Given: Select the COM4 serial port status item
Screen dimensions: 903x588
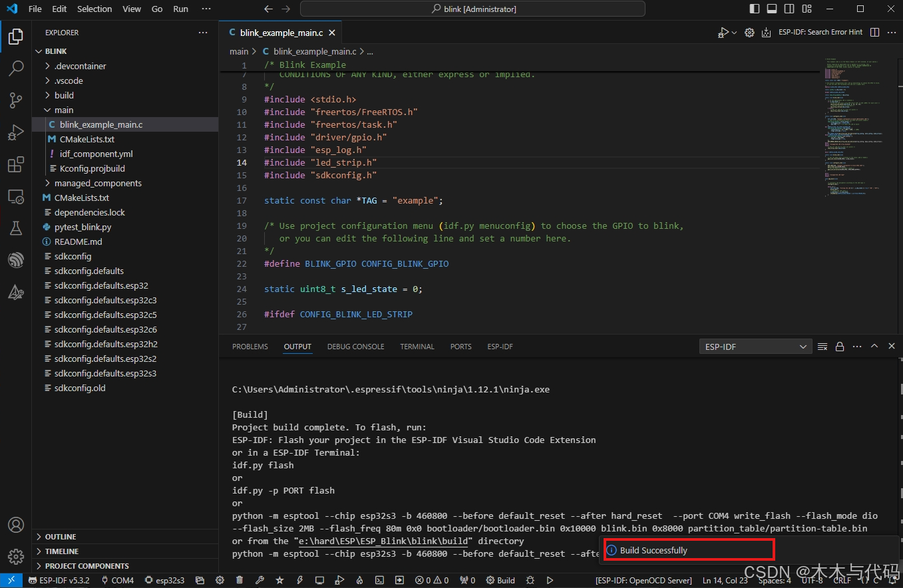Looking at the screenshot, I should (117, 580).
